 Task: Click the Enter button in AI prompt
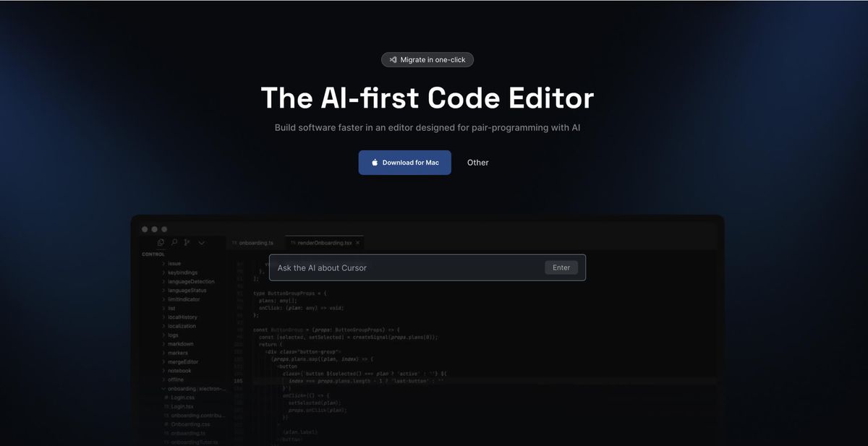click(561, 267)
